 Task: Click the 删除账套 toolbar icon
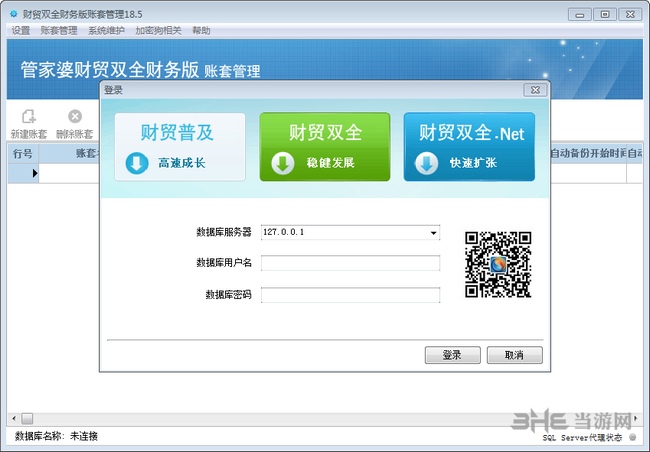(x=75, y=117)
